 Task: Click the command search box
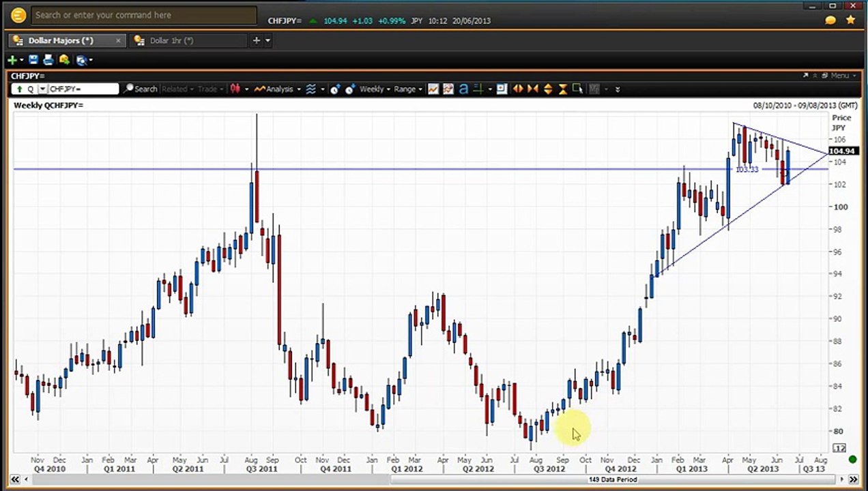click(x=144, y=15)
